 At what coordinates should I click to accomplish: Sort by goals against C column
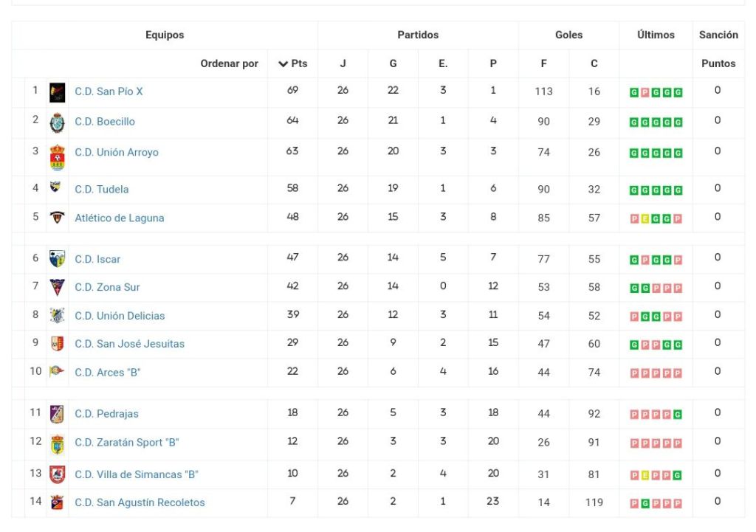point(594,63)
